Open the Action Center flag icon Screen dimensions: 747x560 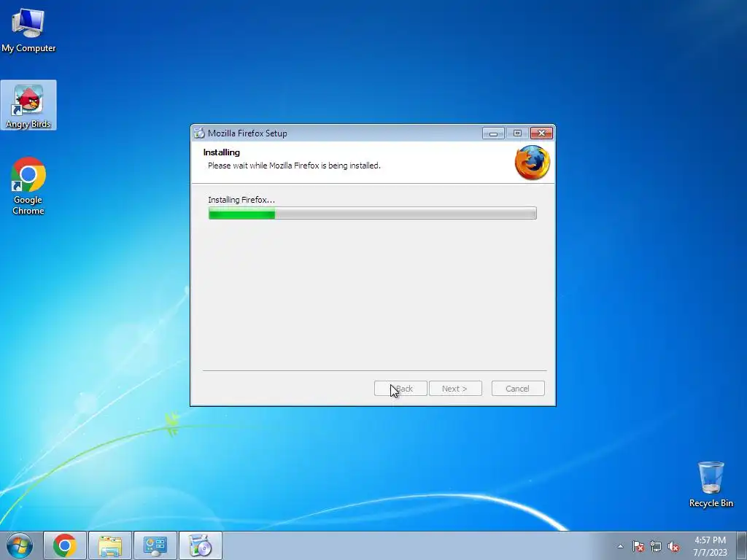click(638, 546)
